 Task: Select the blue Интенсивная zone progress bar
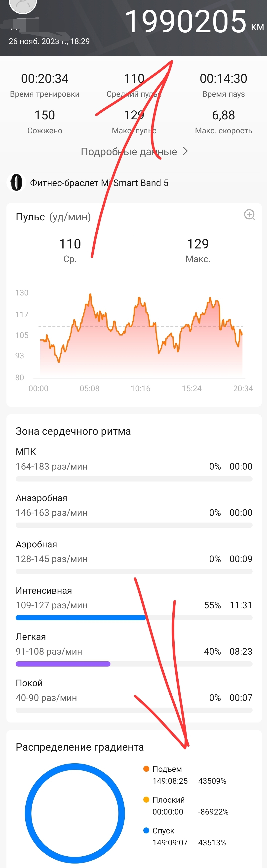(x=80, y=618)
